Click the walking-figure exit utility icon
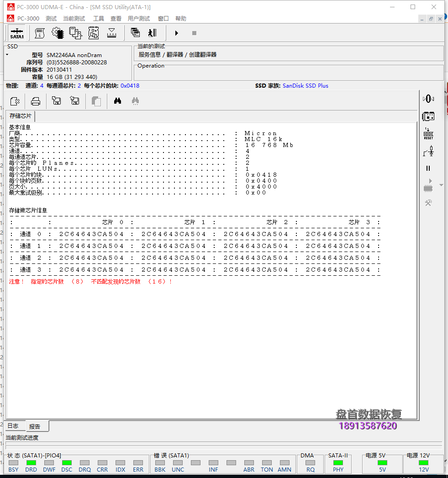Viewport: 448px width, 478px height. click(152, 32)
